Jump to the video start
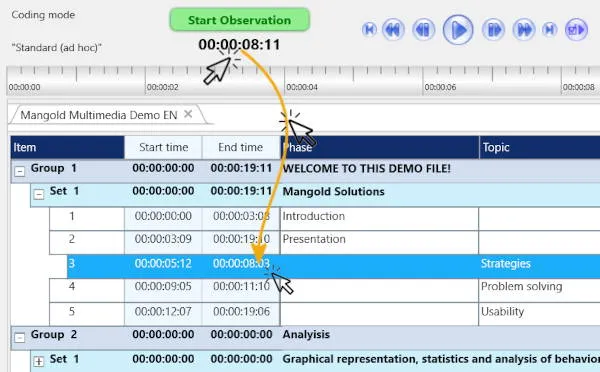Screen dimensions: 600x372 pyautogui.click(x=369, y=29)
